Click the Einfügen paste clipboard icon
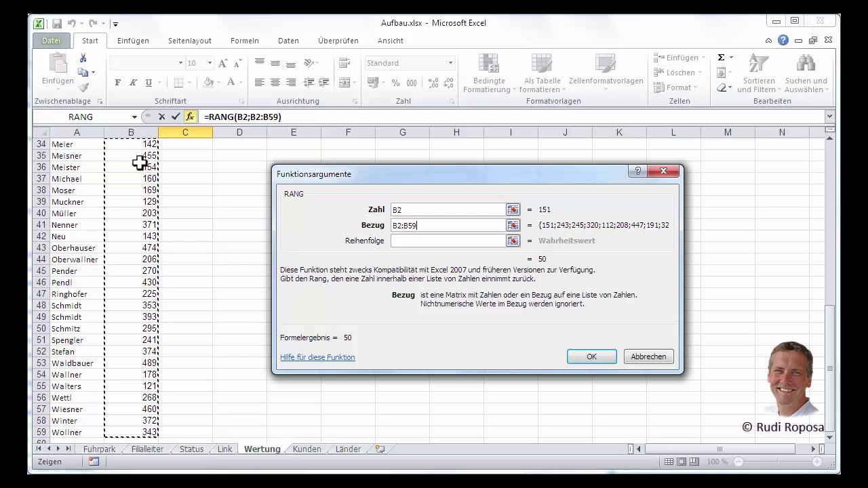 tap(58, 64)
